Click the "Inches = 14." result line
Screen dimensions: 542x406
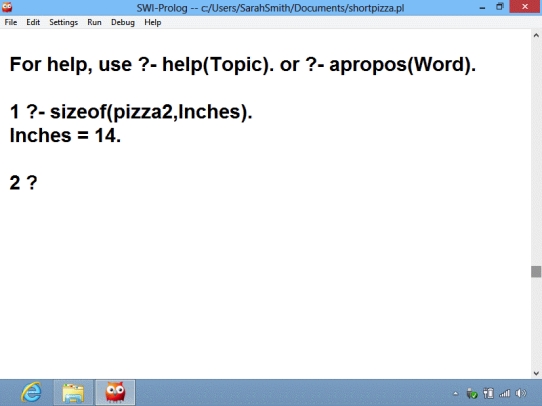(65, 135)
